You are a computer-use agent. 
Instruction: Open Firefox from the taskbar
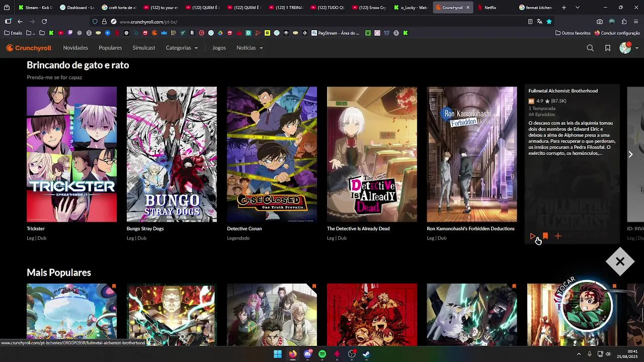point(292,354)
